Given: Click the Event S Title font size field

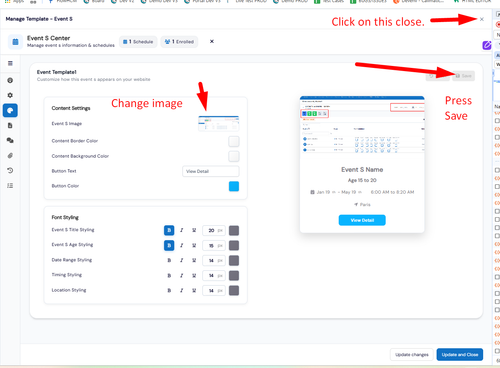Looking at the screenshot, I should point(214,230).
